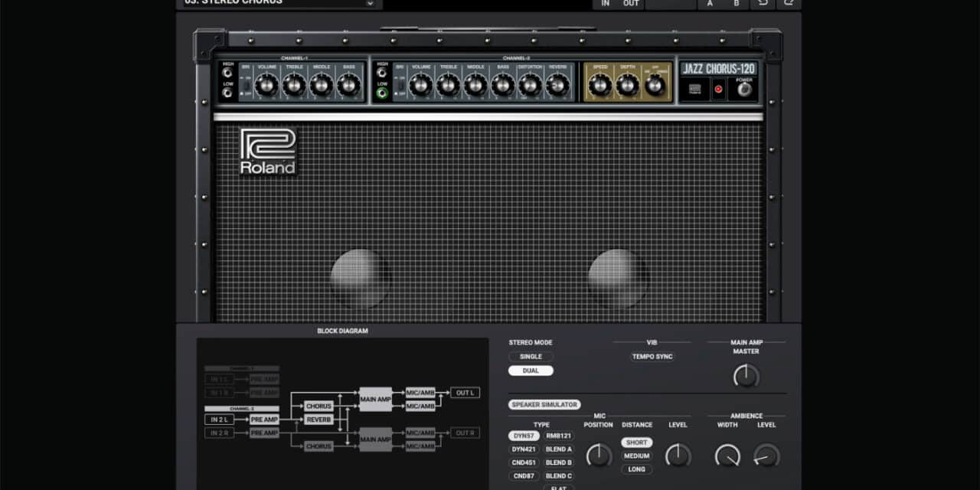Select DYN57 mic type
Screen dimensions: 980x490
pyautogui.click(x=524, y=436)
